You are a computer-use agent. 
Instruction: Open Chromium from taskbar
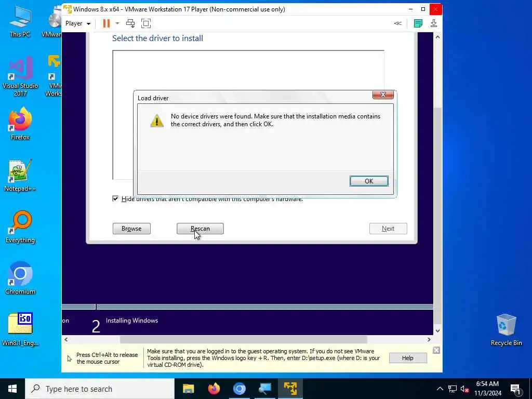pyautogui.click(x=239, y=389)
